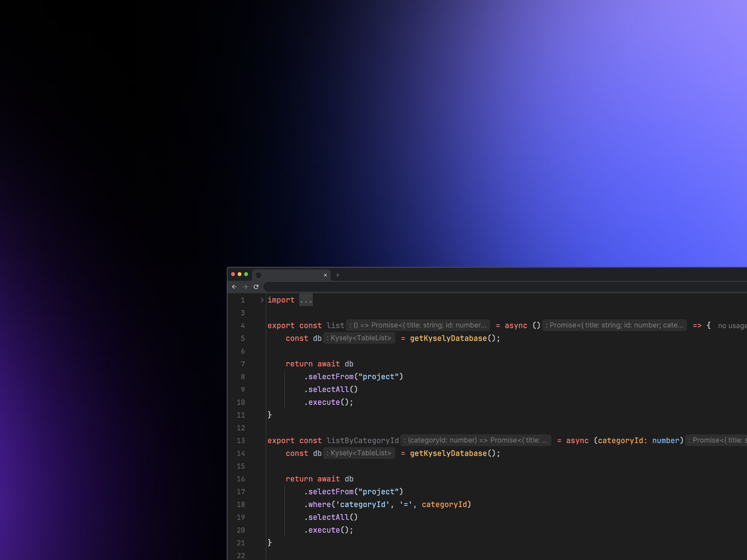Click 'return await db' on line 7
This screenshot has height=560, width=747.
click(319, 364)
